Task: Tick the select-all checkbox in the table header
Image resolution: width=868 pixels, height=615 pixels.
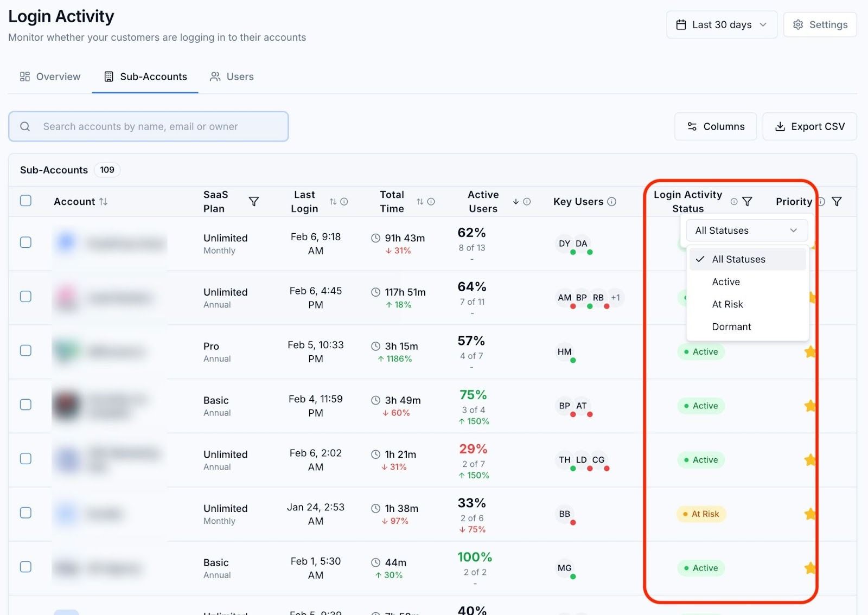Action: 25,201
